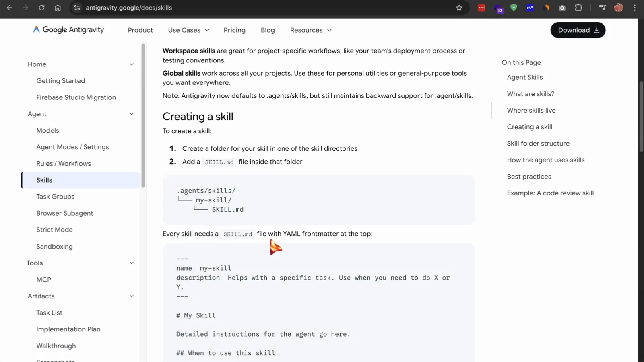The image size is (644, 362).
Task: Bookmark this page with the star icon
Action: 459,8
